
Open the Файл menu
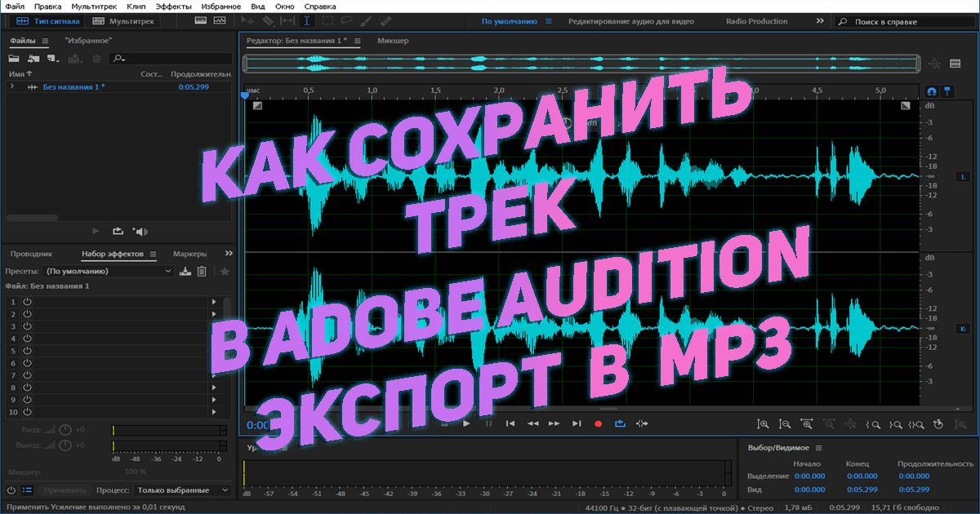point(14,6)
